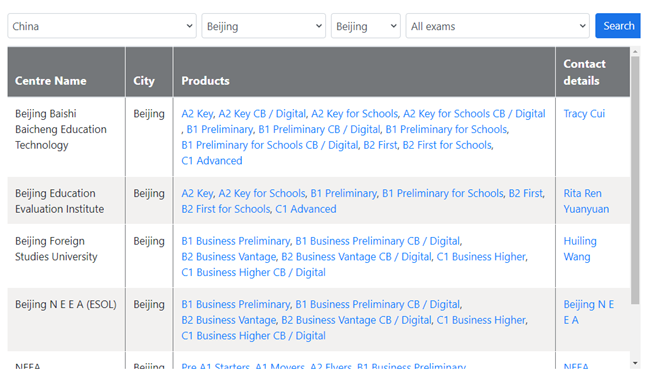Click the Centre Name column header
650x387 pixels.
pyautogui.click(x=66, y=72)
